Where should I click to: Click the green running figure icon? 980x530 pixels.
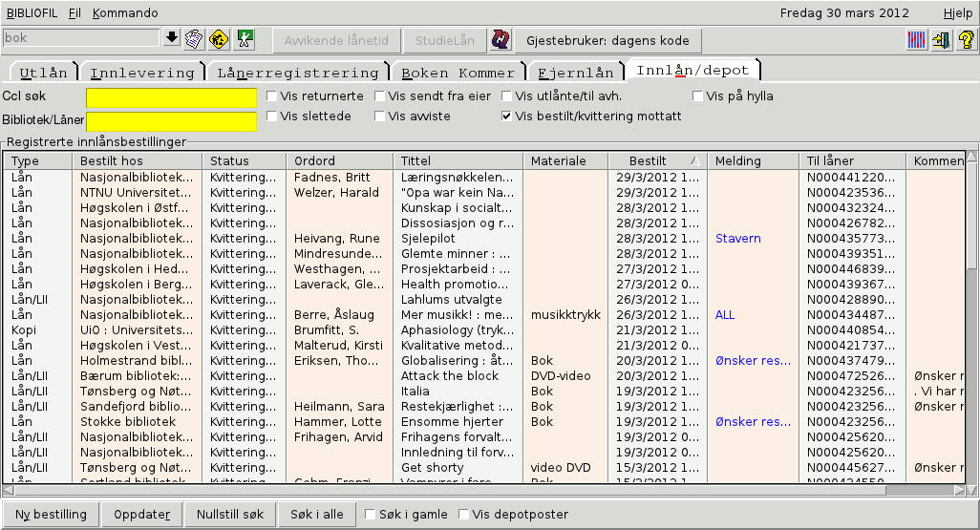coord(245,39)
